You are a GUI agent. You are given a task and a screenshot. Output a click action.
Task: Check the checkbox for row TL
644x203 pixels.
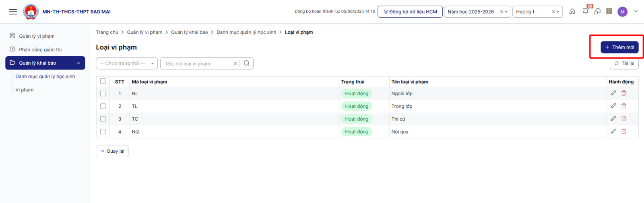click(x=103, y=106)
